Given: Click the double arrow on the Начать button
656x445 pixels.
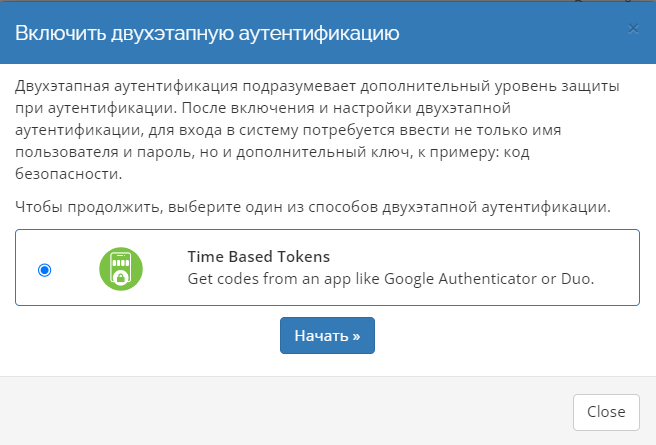Looking at the screenshot, I should pyautogui.click(x=357, y=336).
